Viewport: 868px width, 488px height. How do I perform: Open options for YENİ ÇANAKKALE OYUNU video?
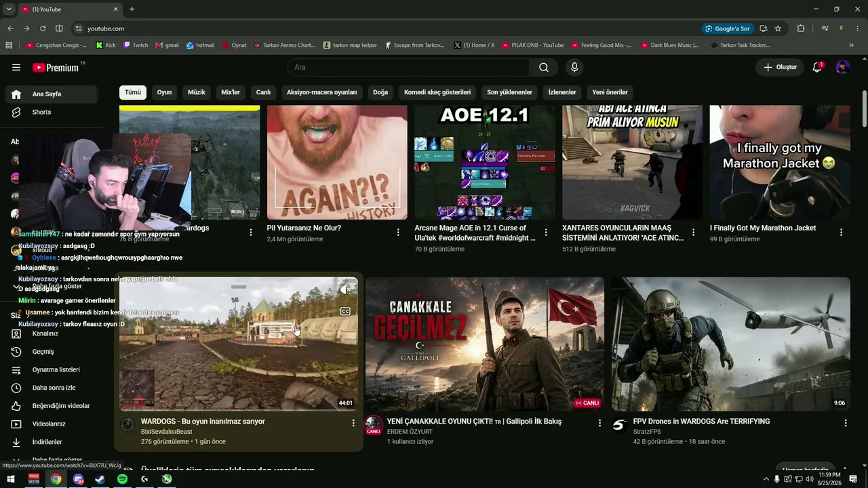click(x=599, y=423)
